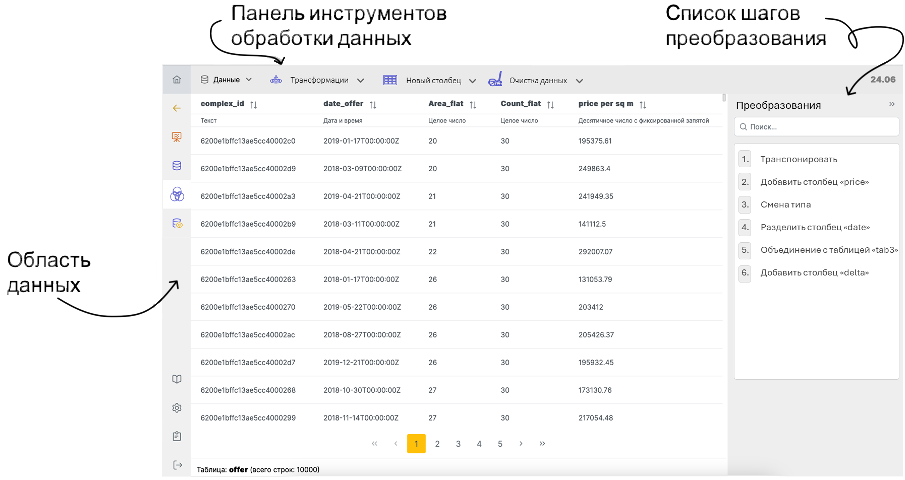Click the logout exit icon
This screenshot has width=905, height=480.
[177, 465]
